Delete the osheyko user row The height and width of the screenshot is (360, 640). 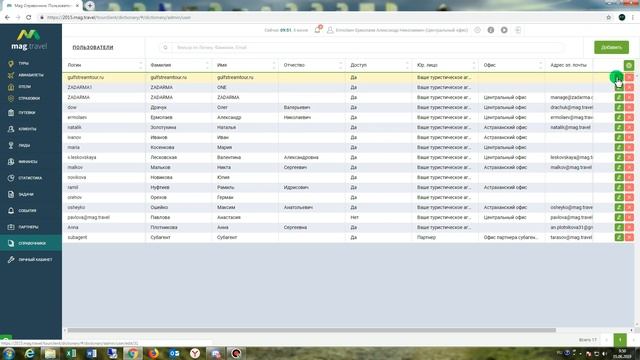[x=629, y=207]
